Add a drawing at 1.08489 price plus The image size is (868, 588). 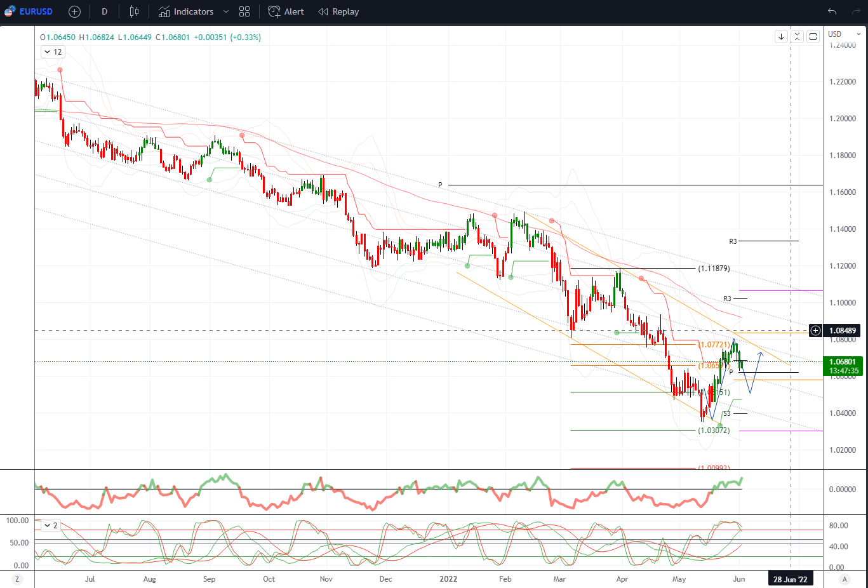(x=815, y=330)
